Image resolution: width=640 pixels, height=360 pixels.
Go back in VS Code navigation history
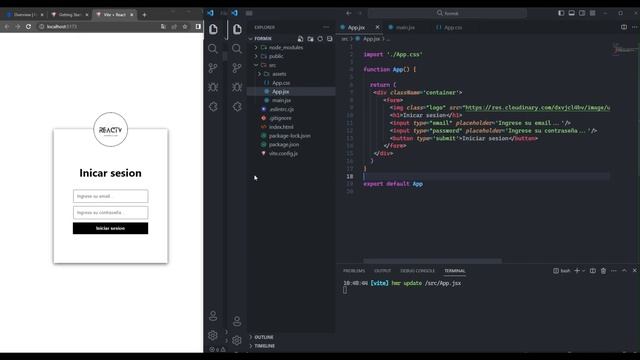(x=349, y=13)
